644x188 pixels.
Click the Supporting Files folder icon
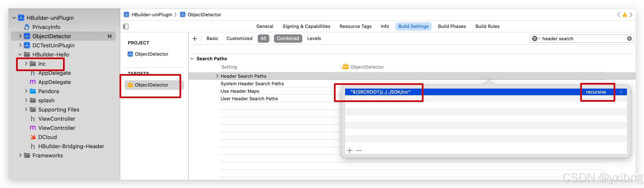point(33,109)
